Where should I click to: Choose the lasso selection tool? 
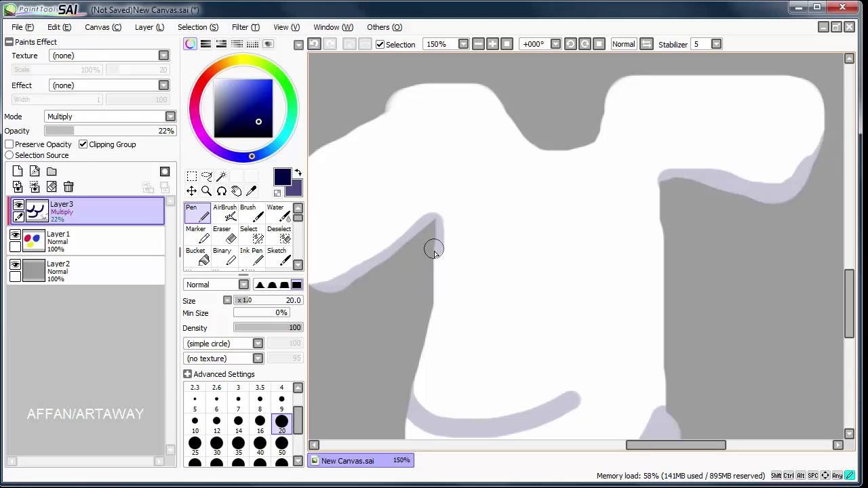207,176
